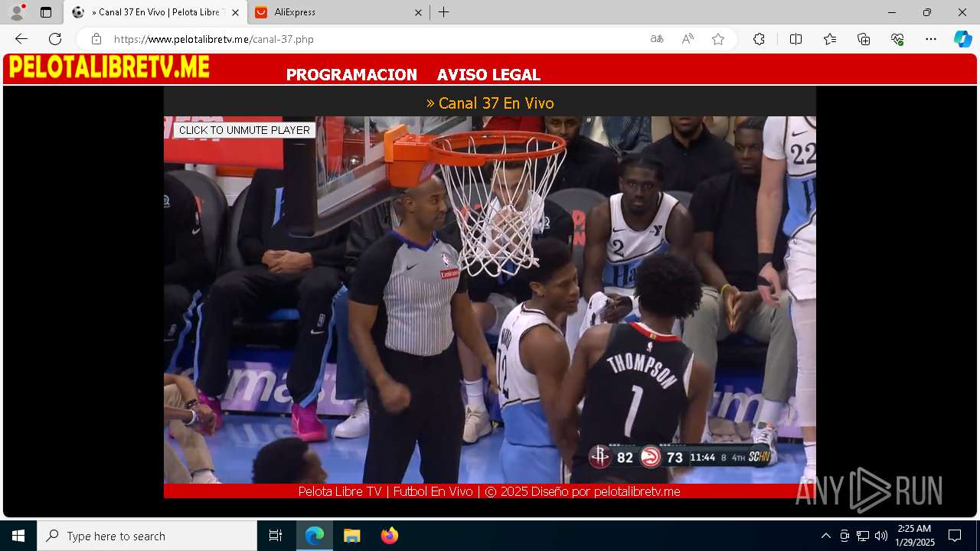Toggle split screen view
Viewport: 980px width, 551px height.
point(795,39)
